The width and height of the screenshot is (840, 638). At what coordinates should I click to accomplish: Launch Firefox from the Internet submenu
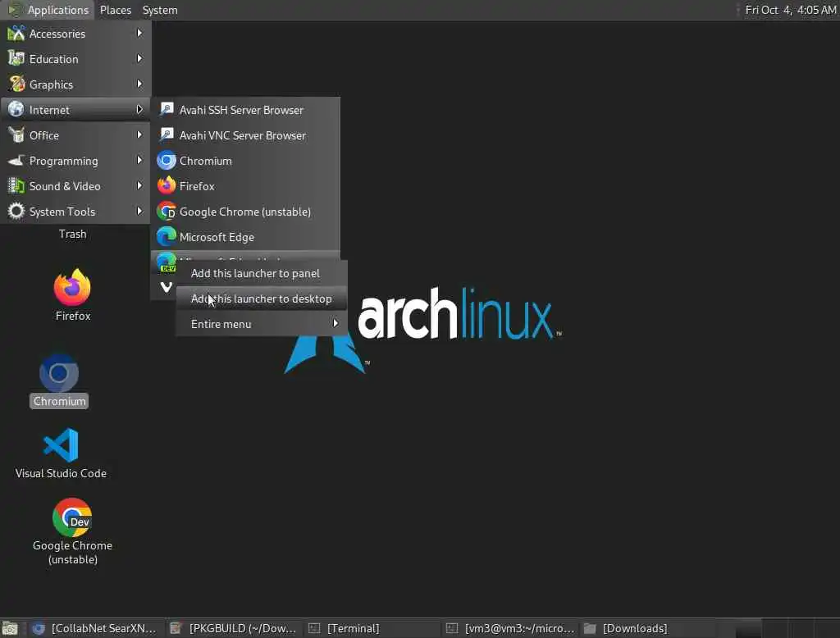(x=245, y=186)
